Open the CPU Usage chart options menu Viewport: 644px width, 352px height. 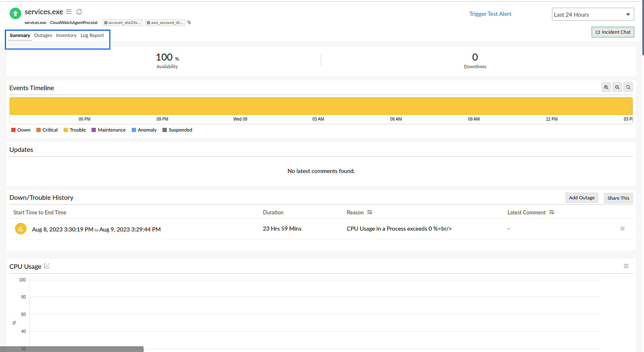[626, 266]
